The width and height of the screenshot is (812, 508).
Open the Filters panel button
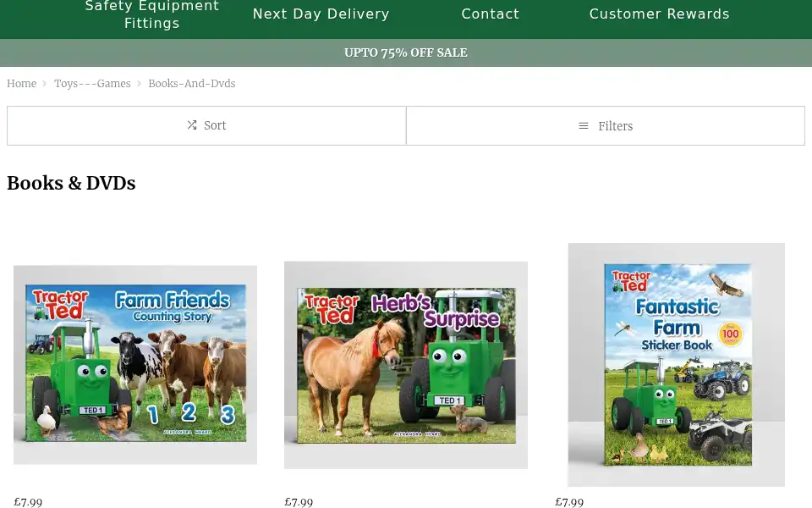point(606,126)
